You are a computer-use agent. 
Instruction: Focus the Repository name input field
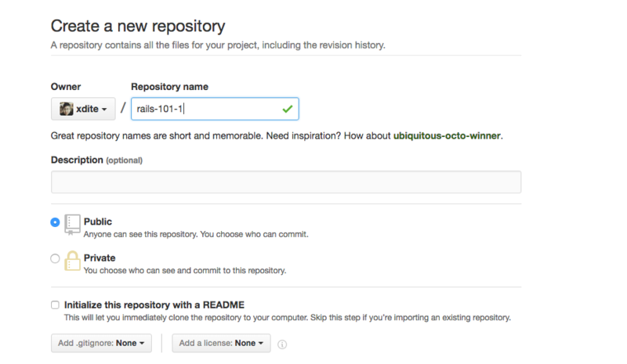(215, 109)
